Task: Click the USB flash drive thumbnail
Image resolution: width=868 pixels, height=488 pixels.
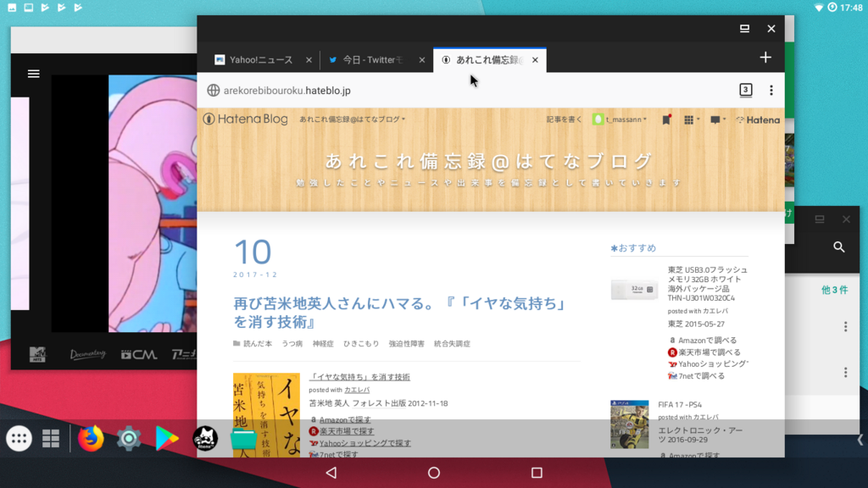Action: click(x=634, y=290)
